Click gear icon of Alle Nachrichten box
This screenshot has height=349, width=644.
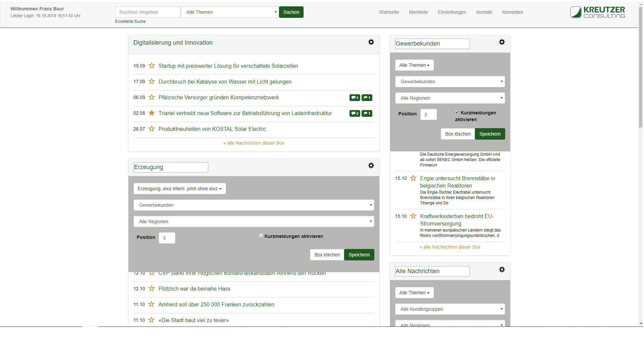(x=502, y=270)
